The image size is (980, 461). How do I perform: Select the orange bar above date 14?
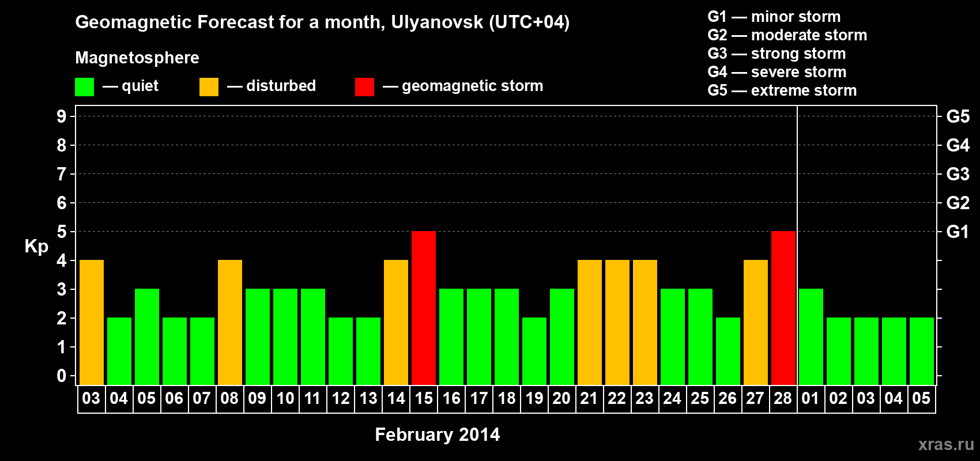pos(396,322)
